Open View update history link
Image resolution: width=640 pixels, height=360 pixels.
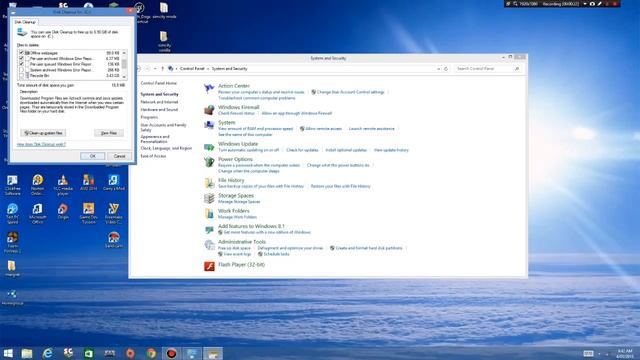[391, 150]
